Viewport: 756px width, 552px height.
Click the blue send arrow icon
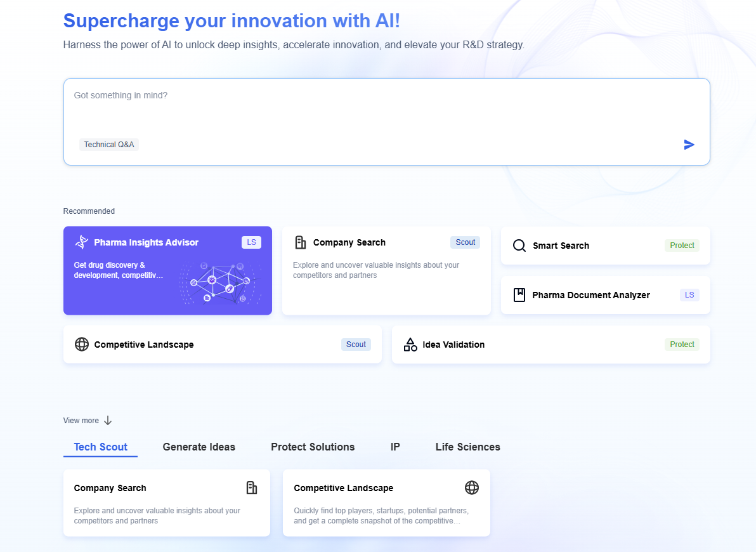click(x=689, y=145)
